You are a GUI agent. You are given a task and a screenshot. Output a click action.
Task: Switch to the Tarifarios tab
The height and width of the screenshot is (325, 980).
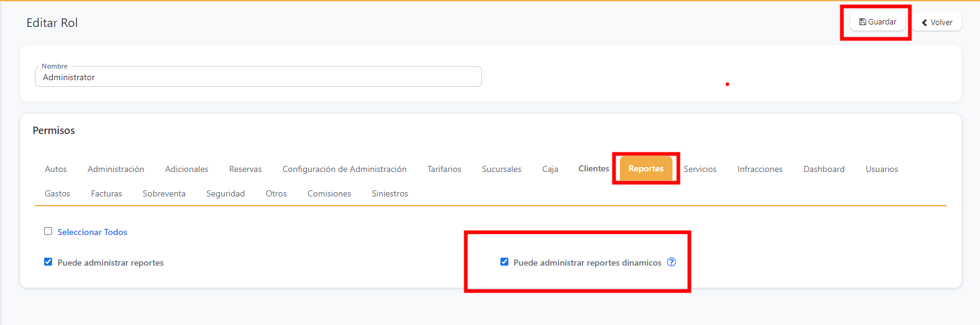coord(444,169)
